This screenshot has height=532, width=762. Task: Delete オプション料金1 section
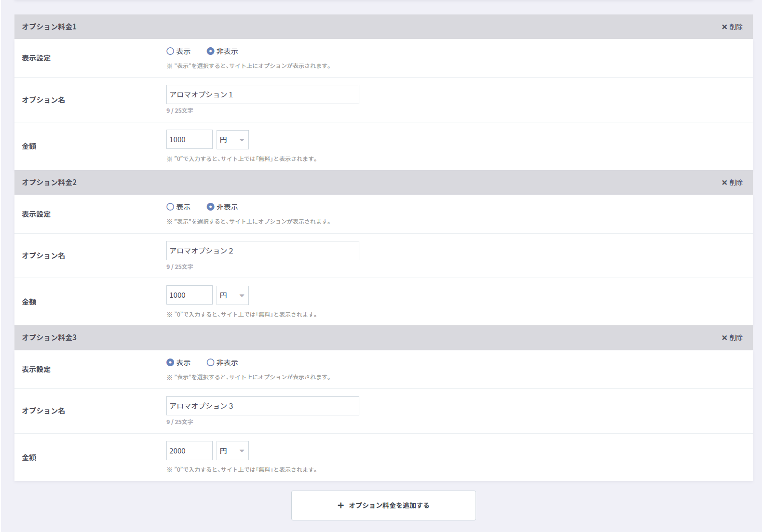click(732, 27)
